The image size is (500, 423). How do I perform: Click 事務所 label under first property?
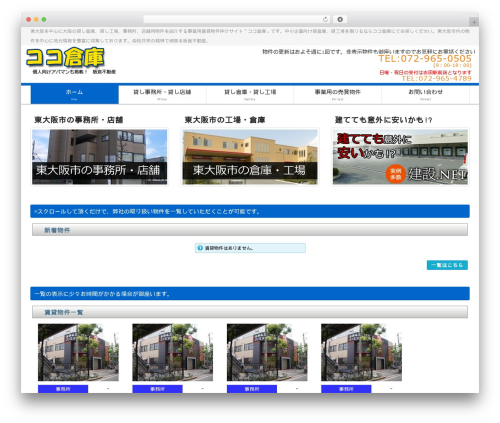click(63, 389)
